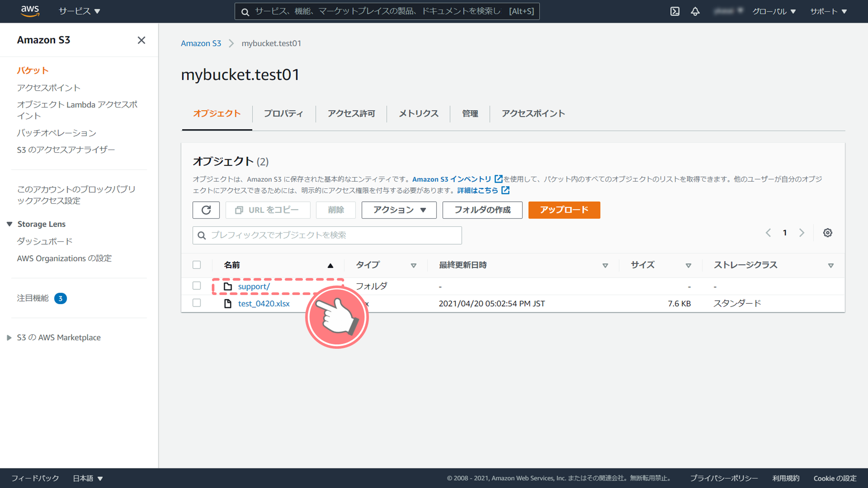Open the アクション dropdown
The image size is (868, 488).
tap(399, 210)
